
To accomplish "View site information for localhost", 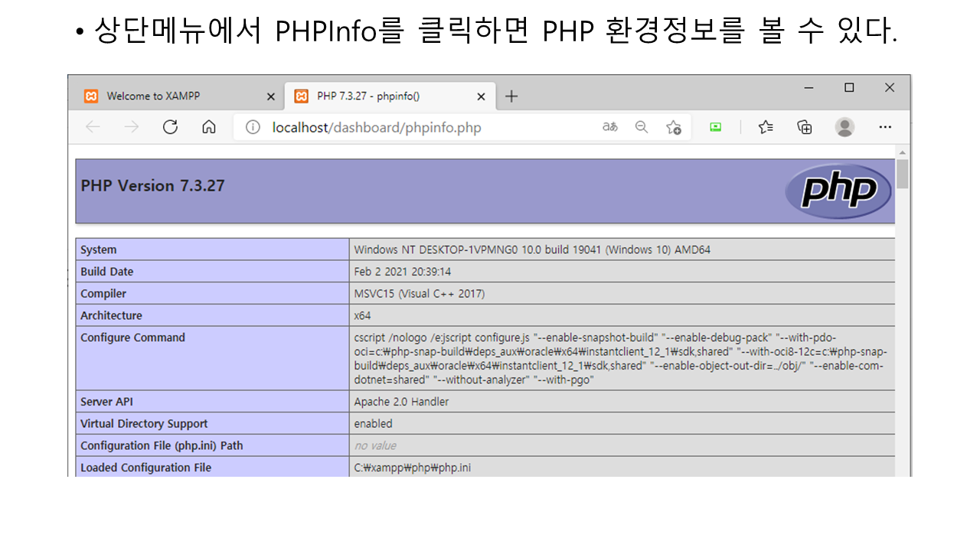I will [253, 128].
